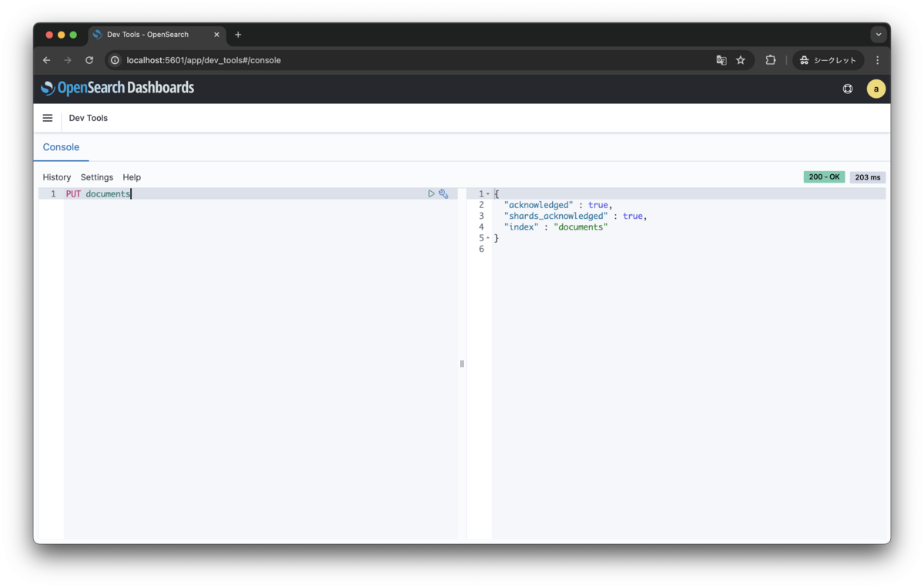The height and width of the screenshot is (588, 924).
Task: Collapse the response JSON at line 1 fold arrow
Action: pyautogui.click(x=488, y=194)
